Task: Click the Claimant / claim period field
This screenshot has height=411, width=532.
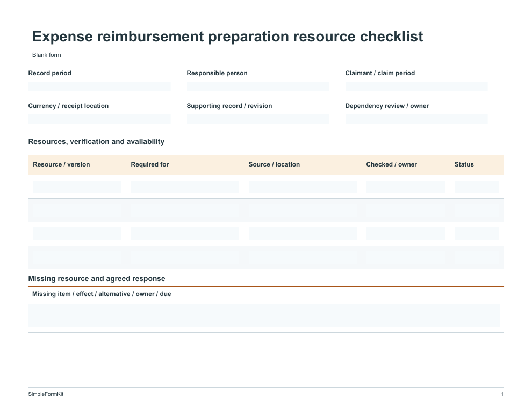Action: tap(416, 86)
